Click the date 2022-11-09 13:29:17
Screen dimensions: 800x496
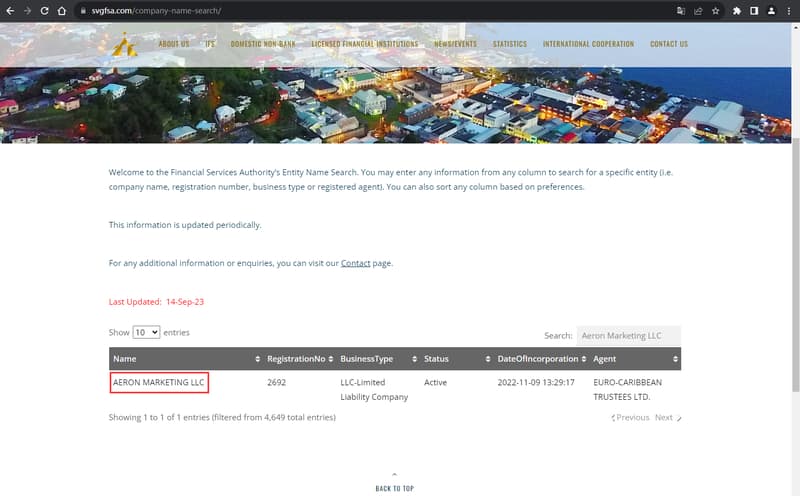[536, 382]
